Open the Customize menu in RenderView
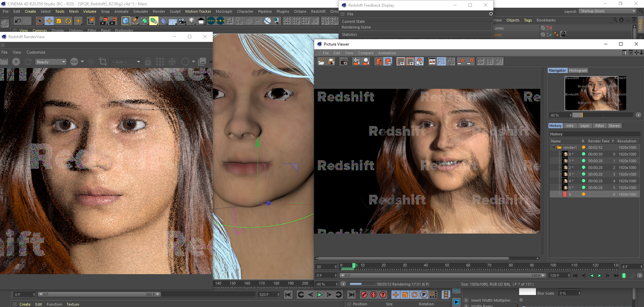 click(x=36, y=52)
